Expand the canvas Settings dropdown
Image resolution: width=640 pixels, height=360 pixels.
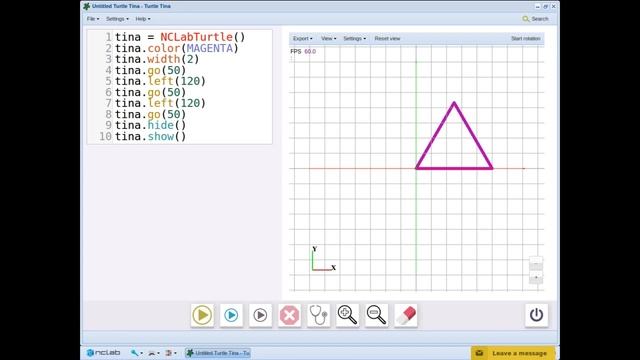354,38
